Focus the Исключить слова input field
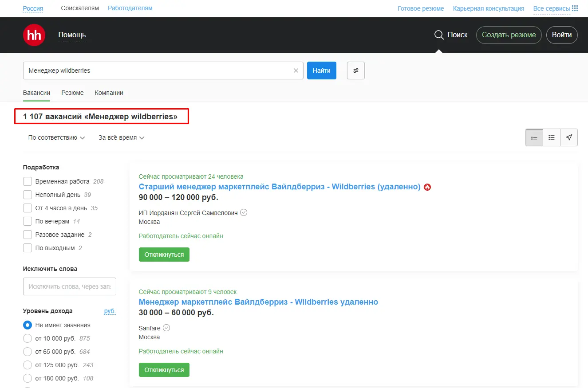Viewport: 588px width, 388px height. coord(70,286)
